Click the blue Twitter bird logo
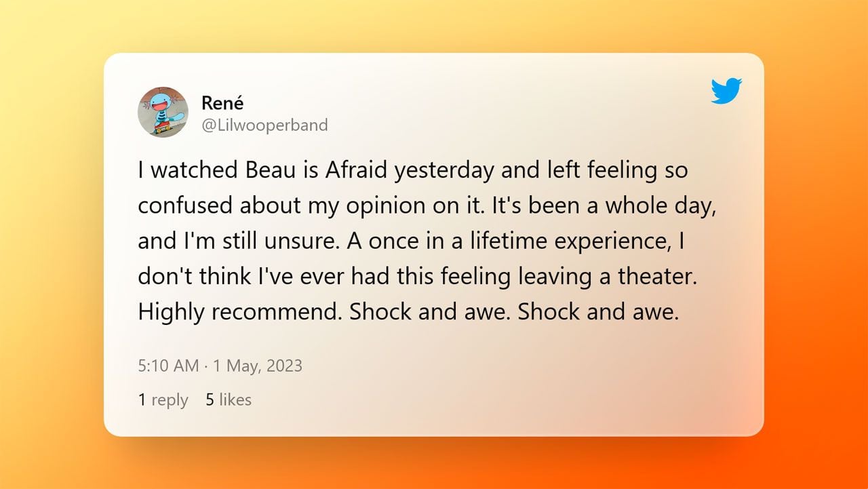This screenshot has height=489, width=868. point(726,91)
